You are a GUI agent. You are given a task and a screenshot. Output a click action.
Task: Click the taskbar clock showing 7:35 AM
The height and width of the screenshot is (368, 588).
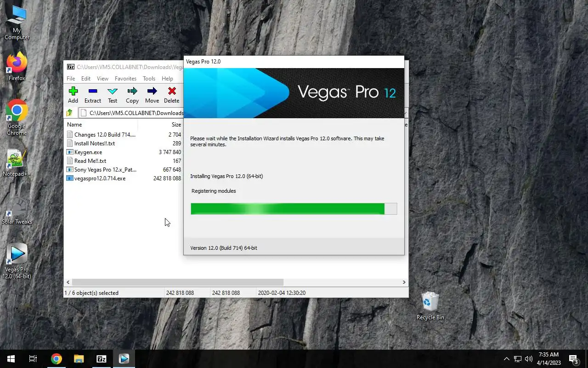[548, 358]
